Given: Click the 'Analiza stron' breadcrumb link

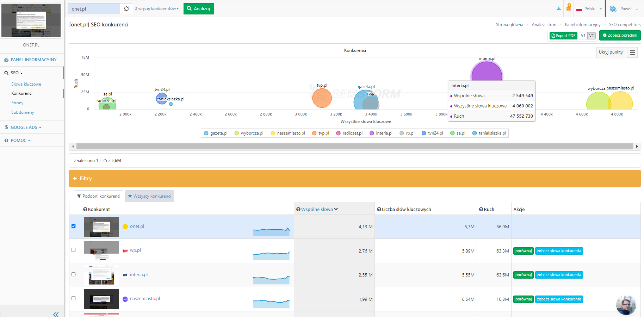Looking at the screenshot, I should pyautogui.click(x=544, y=25).
